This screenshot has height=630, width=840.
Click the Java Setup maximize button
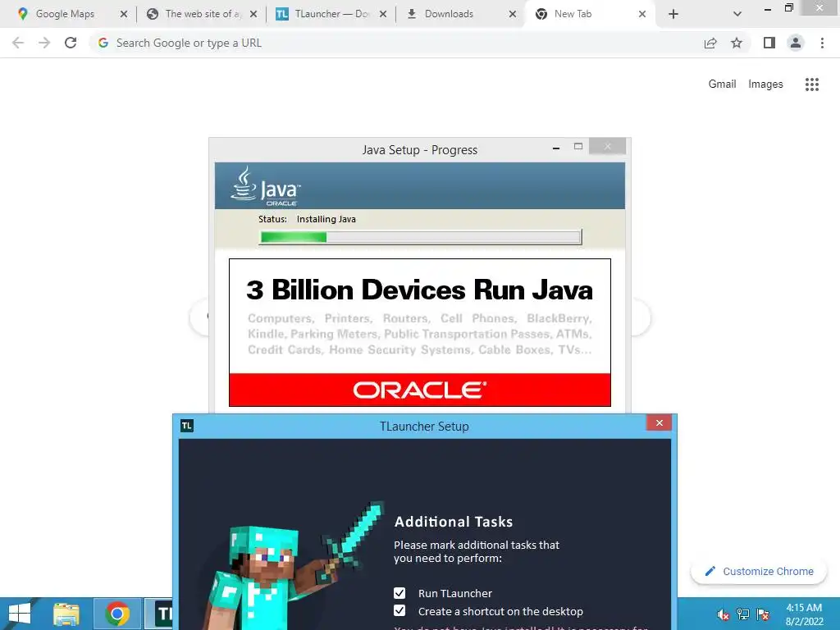[578, 146]
